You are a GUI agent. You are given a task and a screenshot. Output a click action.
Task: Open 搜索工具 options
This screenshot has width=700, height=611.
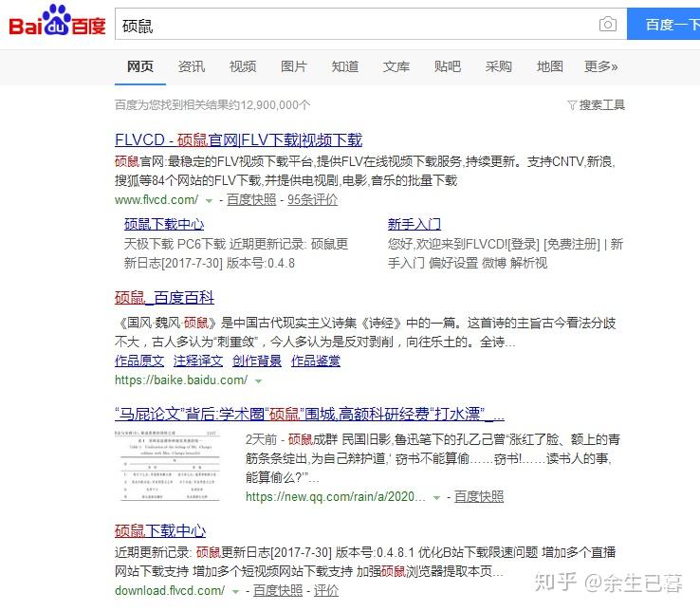pos(601,105)
